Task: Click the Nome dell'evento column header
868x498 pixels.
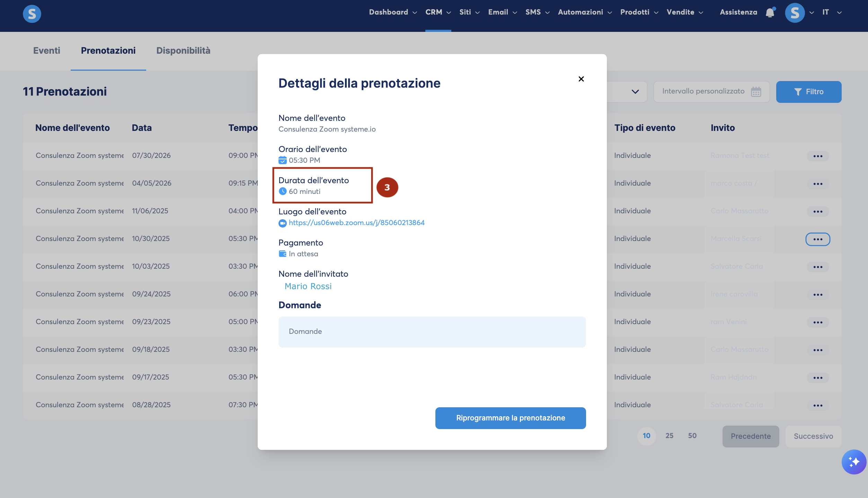Action: [x=72, y=128]
